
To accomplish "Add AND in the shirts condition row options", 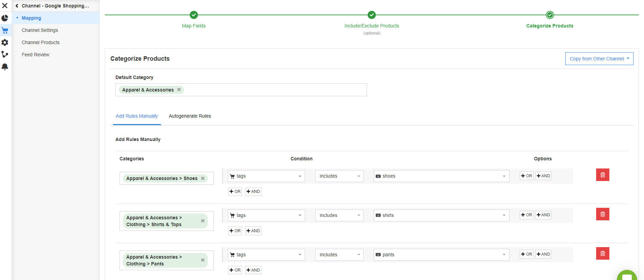I will [x=543, y=215].
